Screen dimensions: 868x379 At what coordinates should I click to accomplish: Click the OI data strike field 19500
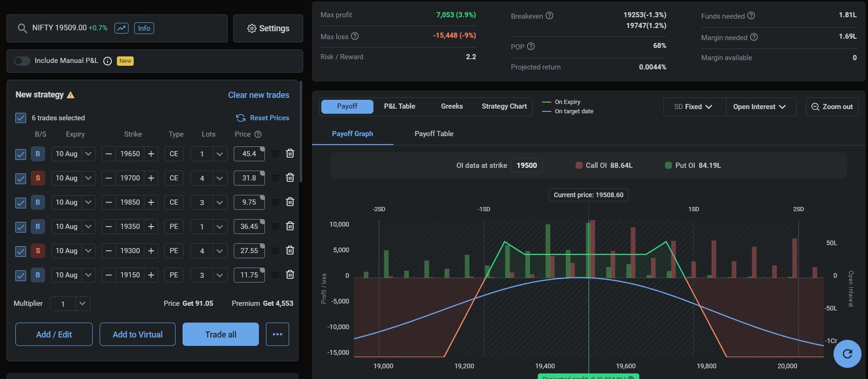(527, 165)
